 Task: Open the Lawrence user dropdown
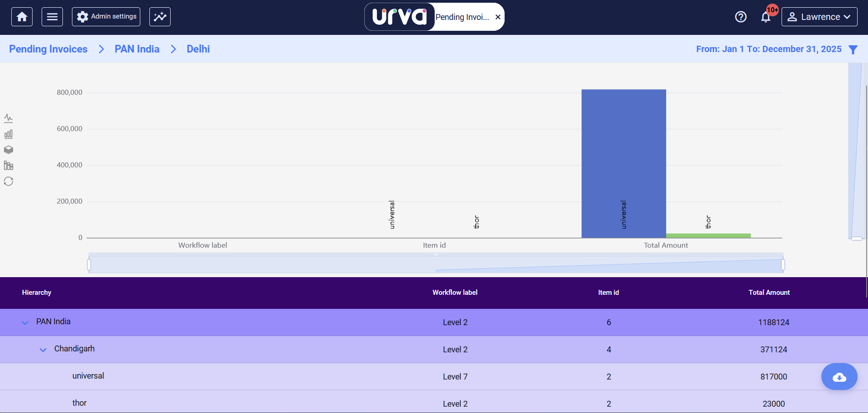coord(819,17)
